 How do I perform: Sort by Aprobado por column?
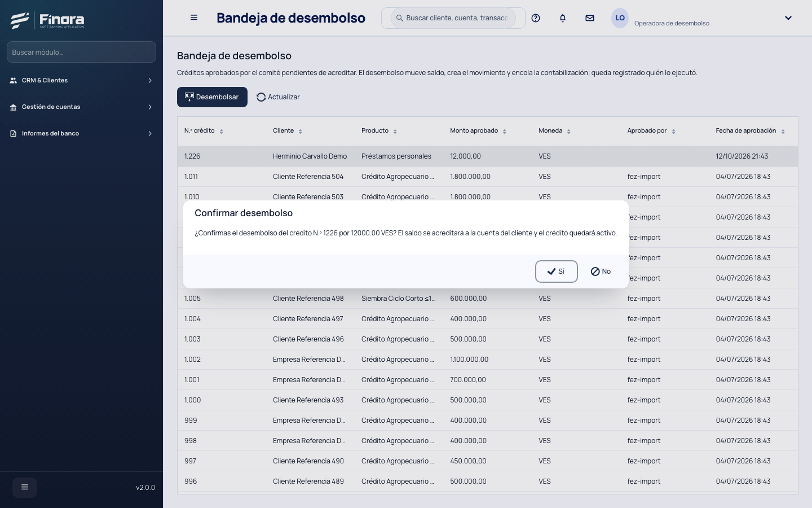[673, 131]
